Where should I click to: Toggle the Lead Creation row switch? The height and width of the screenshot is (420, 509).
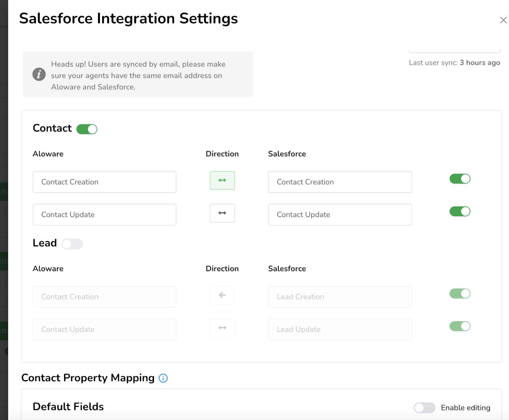tap(460, 293)
